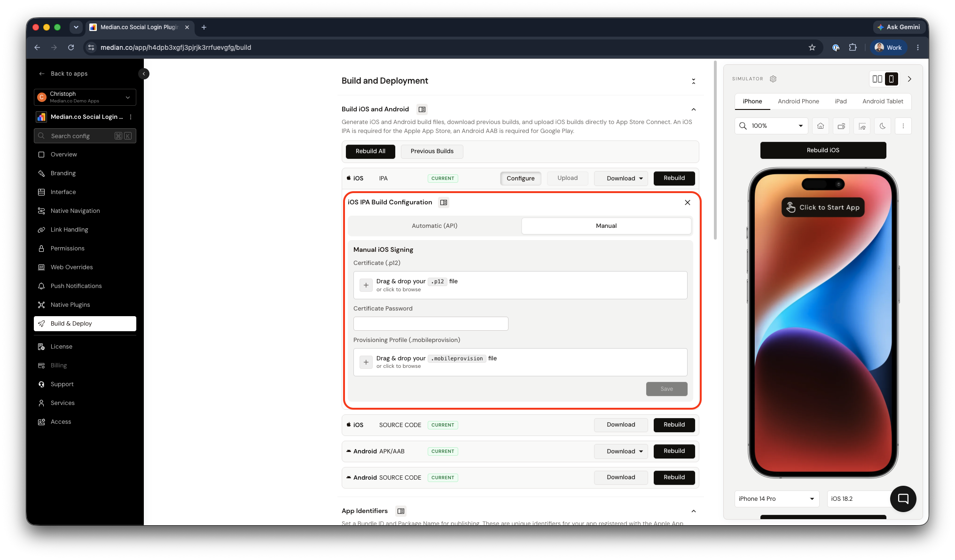Open the Android APK/AAB Download dropdown
The height and width of the screenshot is (560, 955).
click(x=621, y=451)
